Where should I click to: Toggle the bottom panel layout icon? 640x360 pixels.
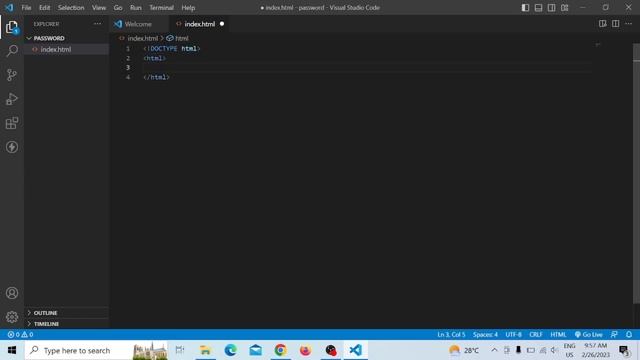coord(538,8)
